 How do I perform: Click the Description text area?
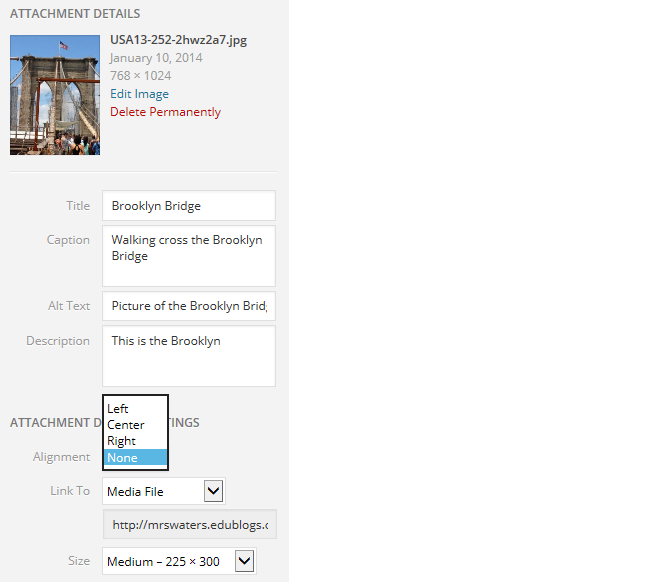(x=189, y=356)
